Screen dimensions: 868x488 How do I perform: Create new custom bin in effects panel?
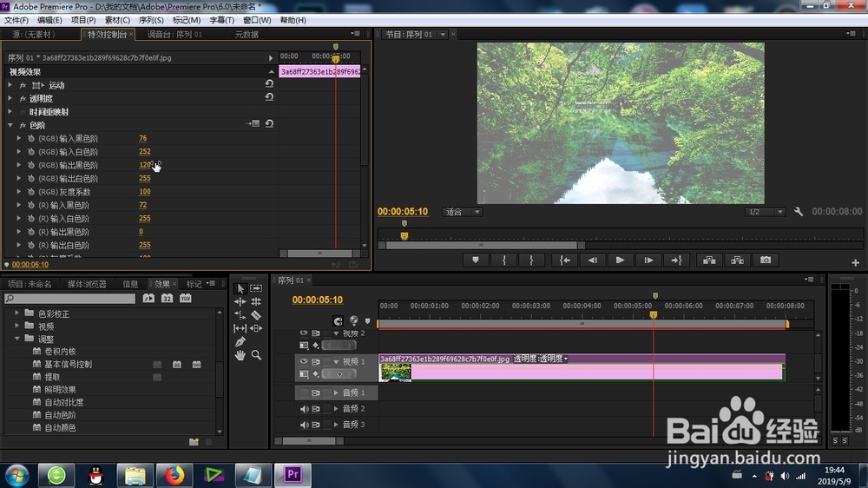194,441
